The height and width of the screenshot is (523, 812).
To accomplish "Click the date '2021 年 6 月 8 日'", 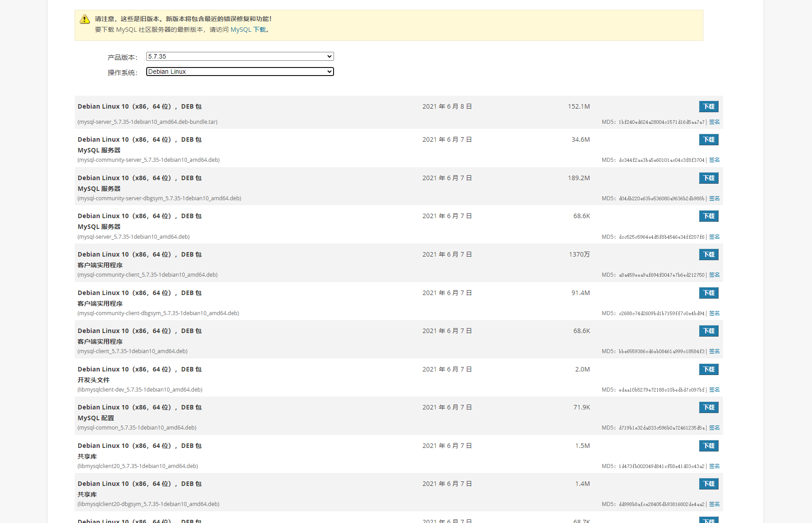I will (447, 106).
